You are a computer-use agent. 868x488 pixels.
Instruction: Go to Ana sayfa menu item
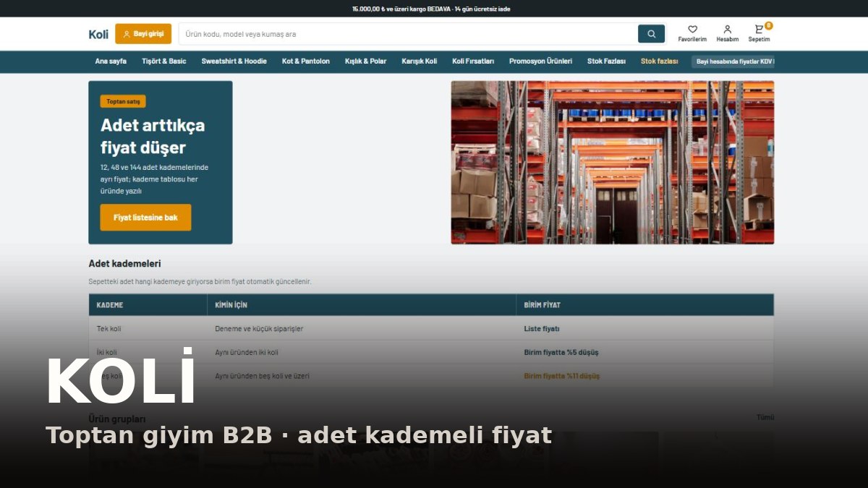click(x=111, y=61)
